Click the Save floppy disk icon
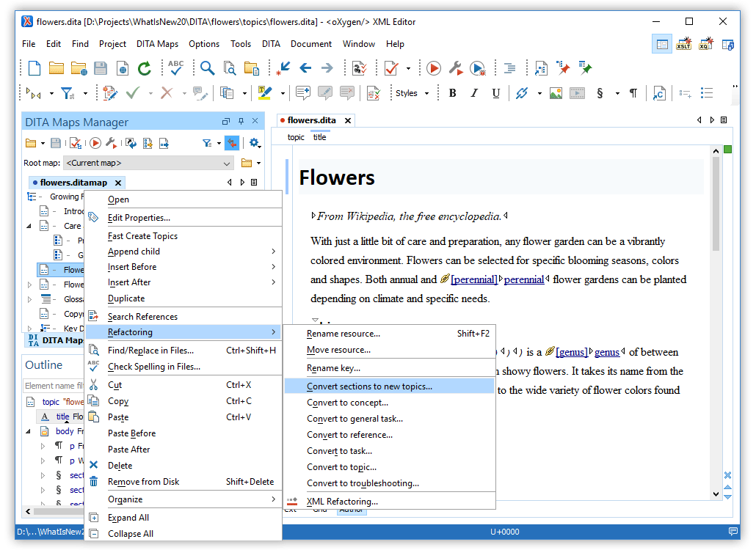The image size is (756, 550). click(x=101, y=68)
